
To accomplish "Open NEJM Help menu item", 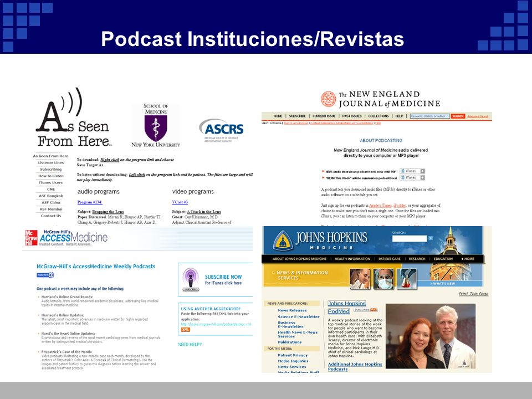I will (x=400, y=116).
